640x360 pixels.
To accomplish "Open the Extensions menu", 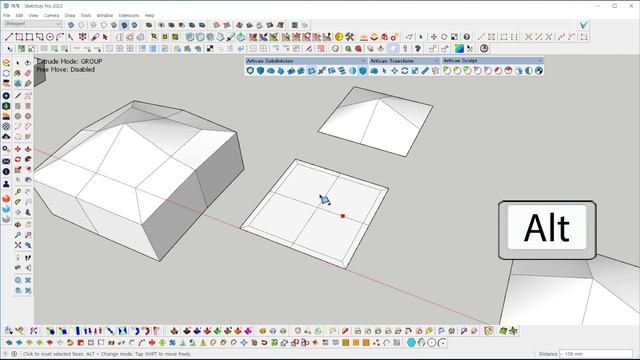I will pyautogui.click(x=129, y=16).
